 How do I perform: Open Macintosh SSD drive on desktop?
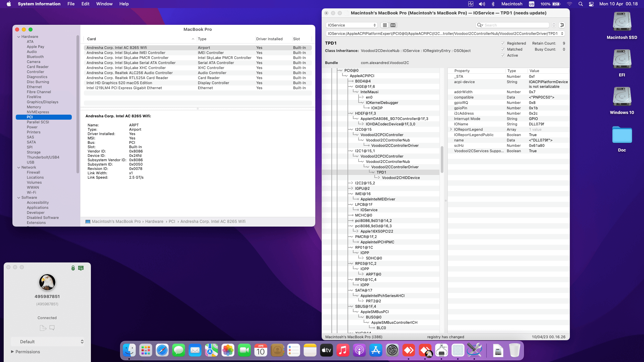point(622,22)
